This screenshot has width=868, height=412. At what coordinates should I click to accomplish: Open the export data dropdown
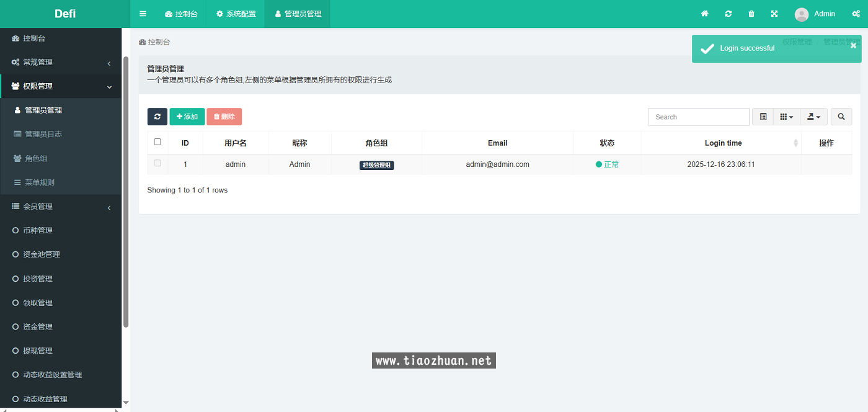tap(813, 117)
